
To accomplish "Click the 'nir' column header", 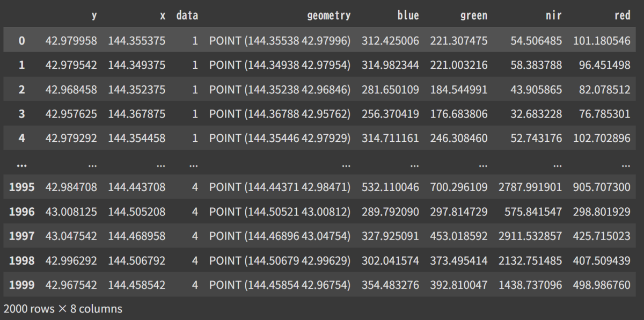I will 553,16.
